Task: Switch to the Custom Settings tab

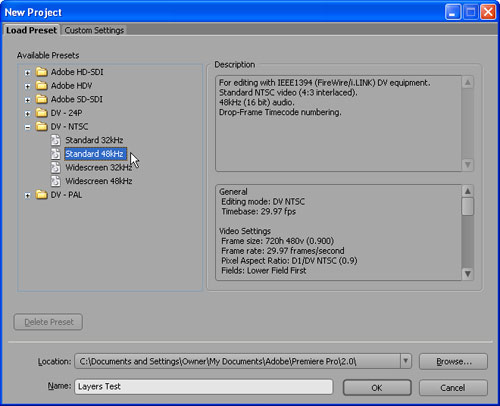Action: click(x=94, y=30)
